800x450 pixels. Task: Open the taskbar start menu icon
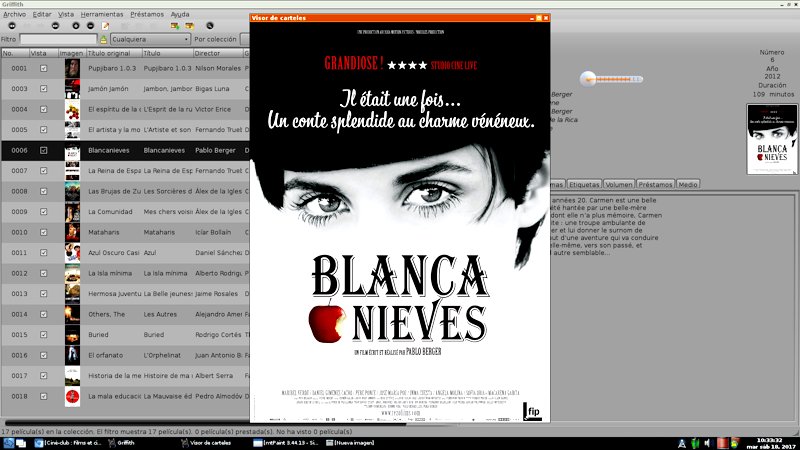9,443
